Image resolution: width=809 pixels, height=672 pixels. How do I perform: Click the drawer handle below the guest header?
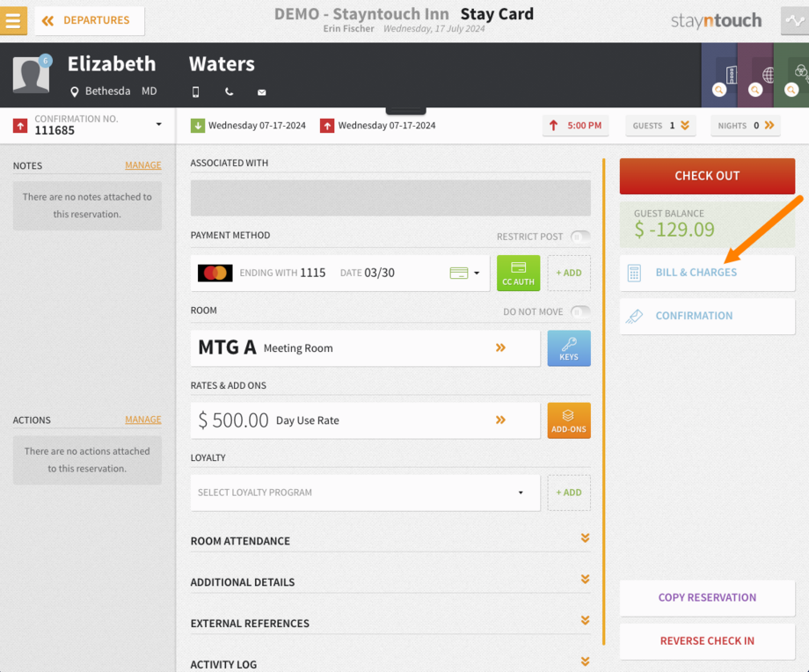(x=406, y=111)
